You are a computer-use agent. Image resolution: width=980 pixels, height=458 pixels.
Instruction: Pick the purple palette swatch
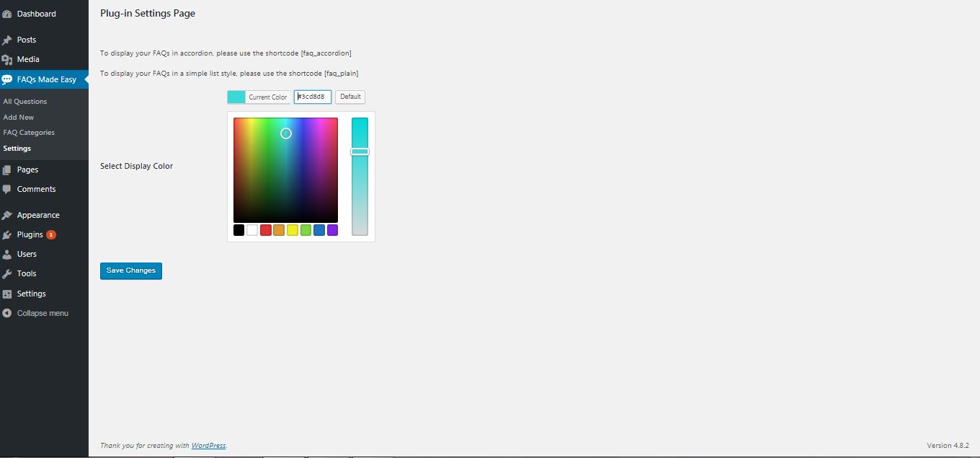pos(332,230)
